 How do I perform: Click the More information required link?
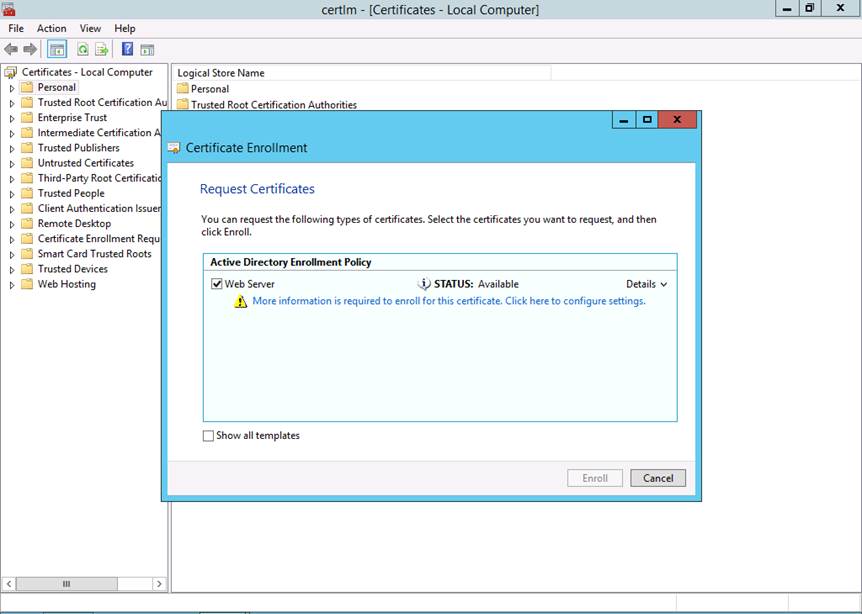(448, 301)
